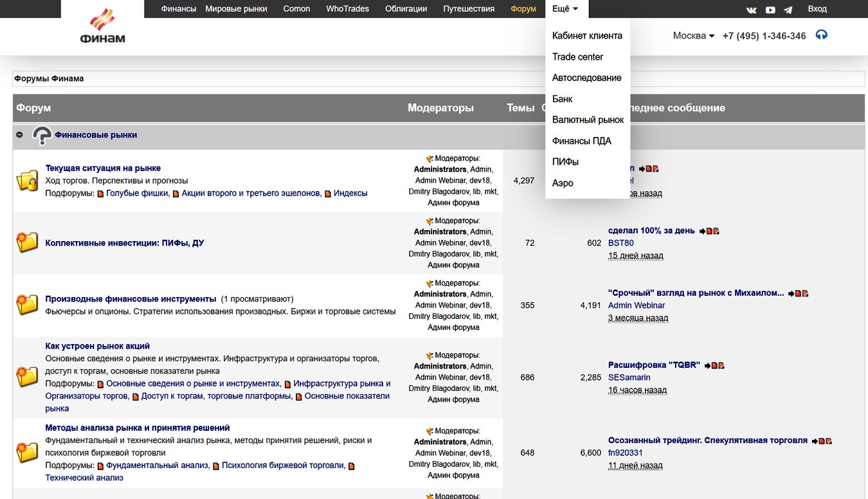Click folder icon of Коллективные инвестиции row
Viewport: 868px width, 499px height.
pyautogui.click(x=27, y=242)
